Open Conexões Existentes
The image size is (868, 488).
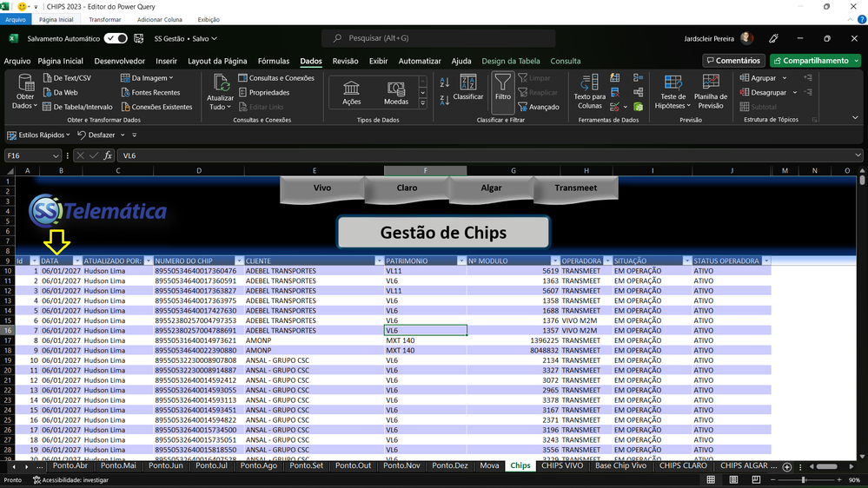(x=156, y=107)
